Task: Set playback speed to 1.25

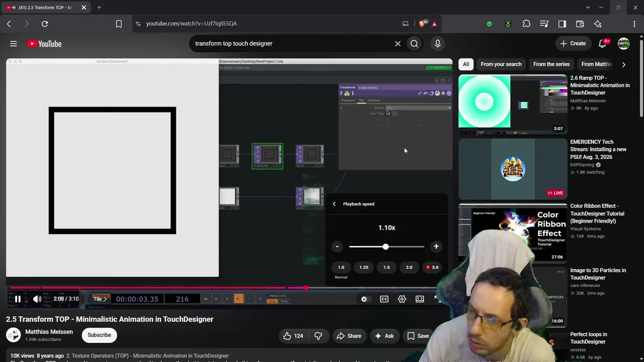Action: click(364, 267)
